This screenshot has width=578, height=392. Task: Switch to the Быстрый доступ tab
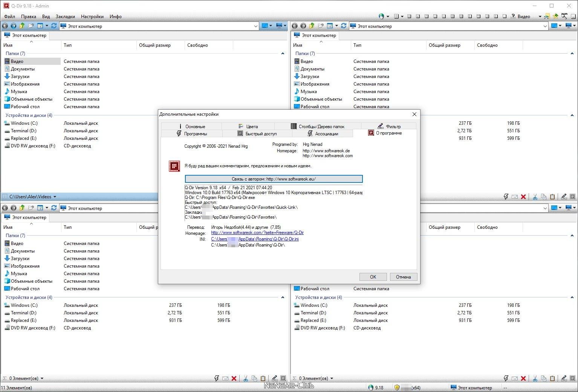pos(261,134)
